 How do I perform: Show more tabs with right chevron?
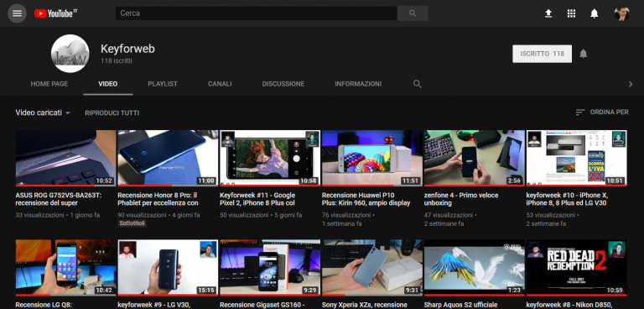631,84
